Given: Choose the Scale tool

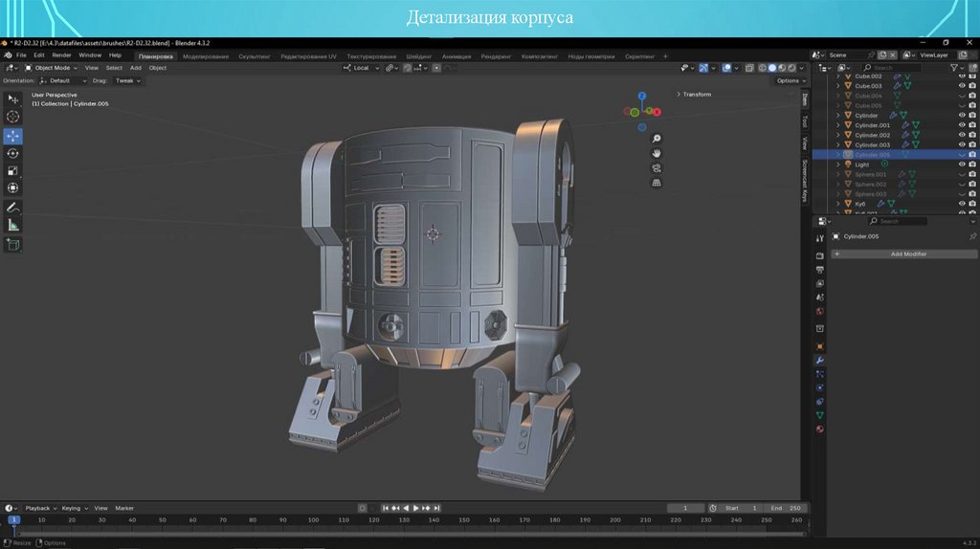Looking at the screenshot, I should (x=13, y=170).
